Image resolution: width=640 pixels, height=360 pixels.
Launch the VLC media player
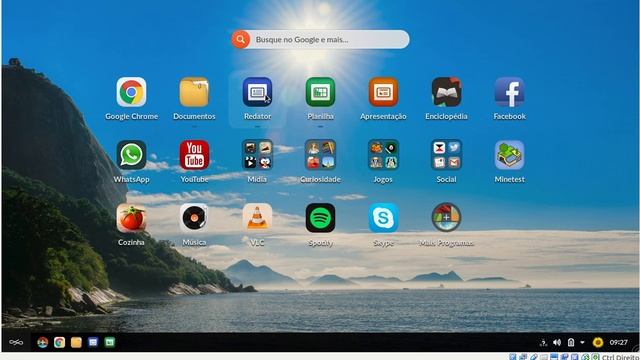[x=257, y=218]
